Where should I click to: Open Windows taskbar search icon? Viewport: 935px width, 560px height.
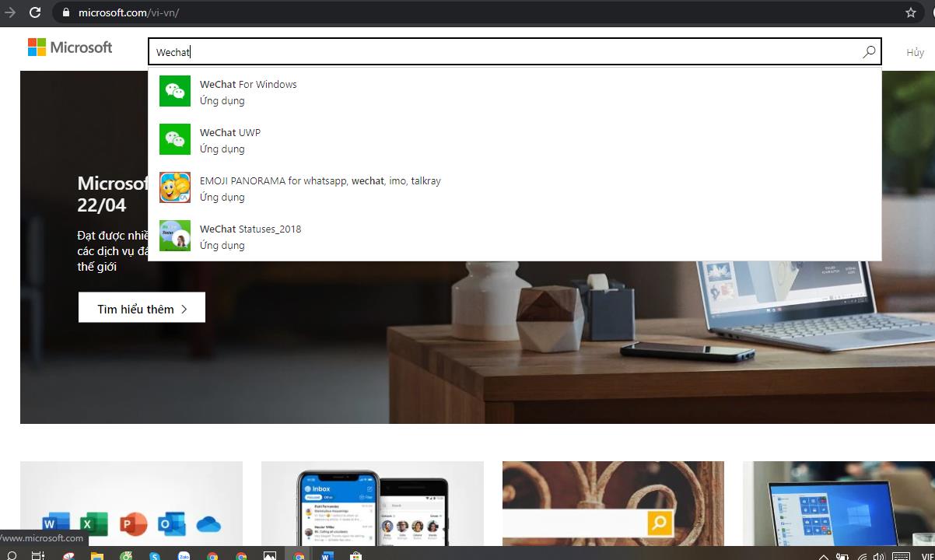(x=12, y=555)
